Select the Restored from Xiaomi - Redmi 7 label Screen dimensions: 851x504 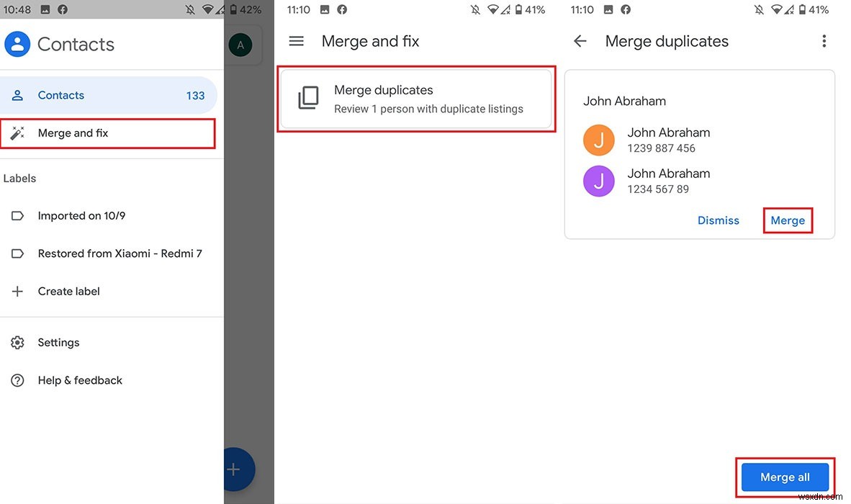(x=120, y=253)
